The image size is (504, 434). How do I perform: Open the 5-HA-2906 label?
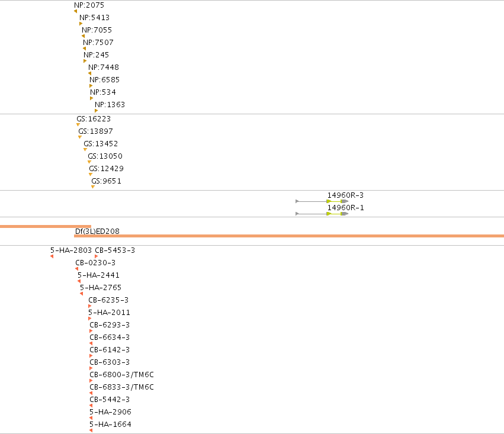(x=110, y=412)
